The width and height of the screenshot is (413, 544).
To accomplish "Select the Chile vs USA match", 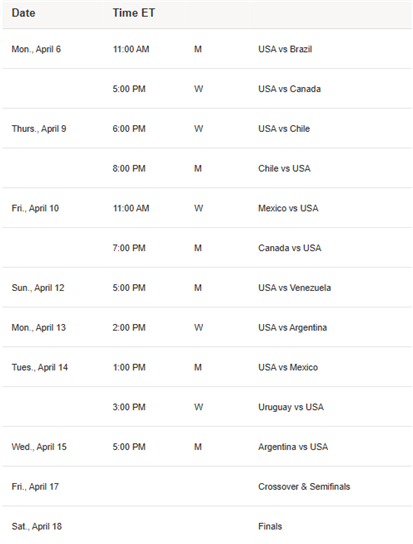I will pyautogui.click(x=284, y=169).
